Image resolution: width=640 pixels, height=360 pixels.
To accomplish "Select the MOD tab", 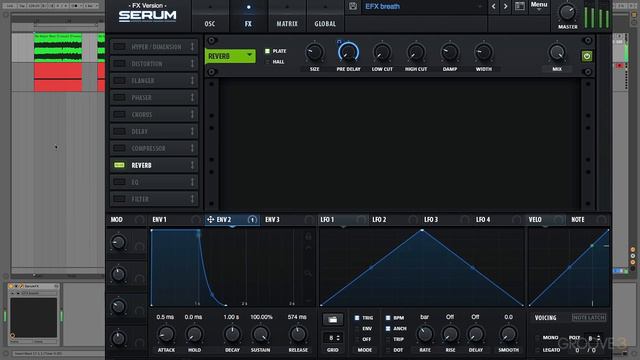I will [116, 220].
